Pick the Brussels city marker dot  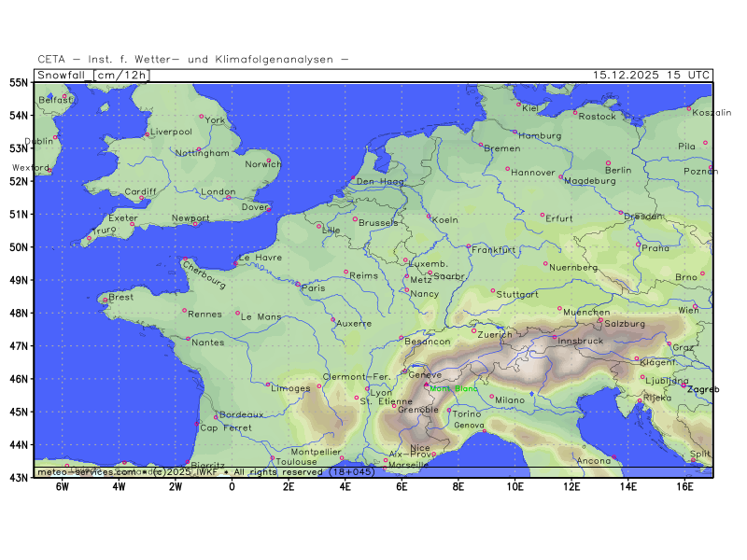[x=355, y=218]
